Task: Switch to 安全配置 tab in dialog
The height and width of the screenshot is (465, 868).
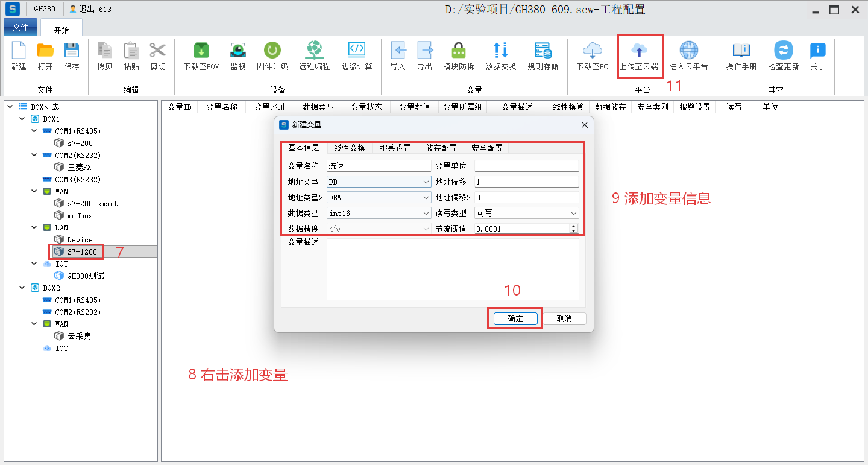Action: pos(486,148)
